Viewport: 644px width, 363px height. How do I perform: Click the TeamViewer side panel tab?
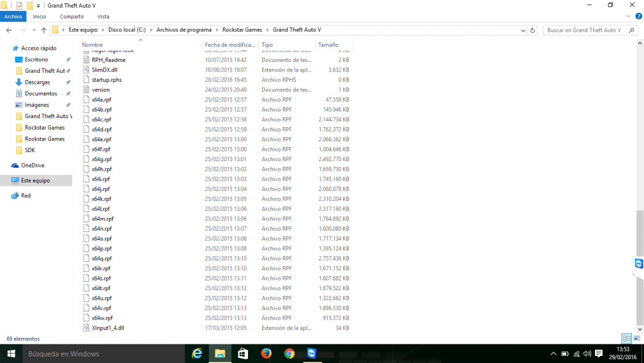pos(639,264)
